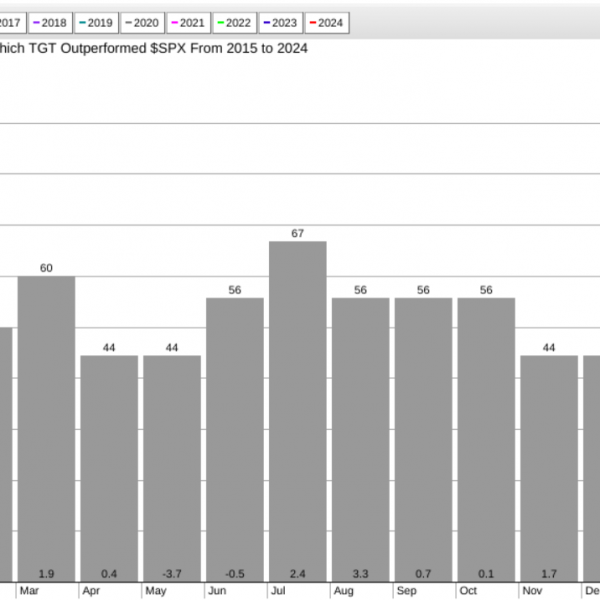The width and height of the screenshot is (600, 600).
Task: Click the 0.7 average return value
Action: tap(423, 574)
